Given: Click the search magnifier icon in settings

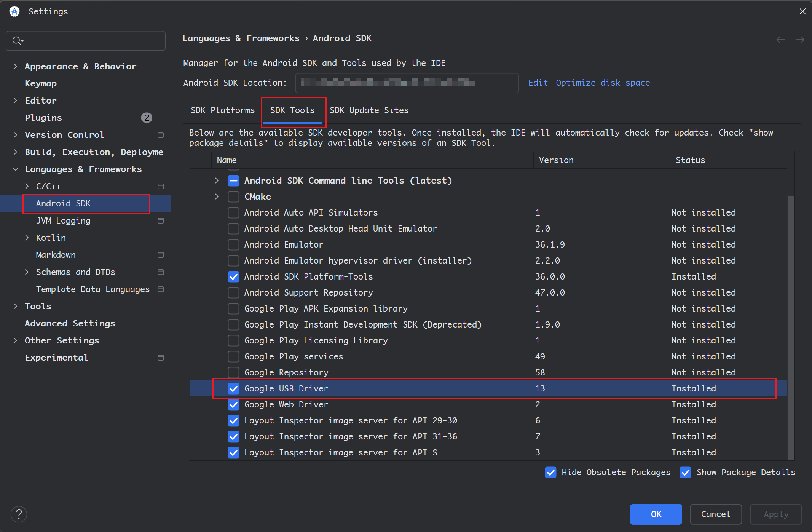Looking at the screenshot, I should coord(18,41).
